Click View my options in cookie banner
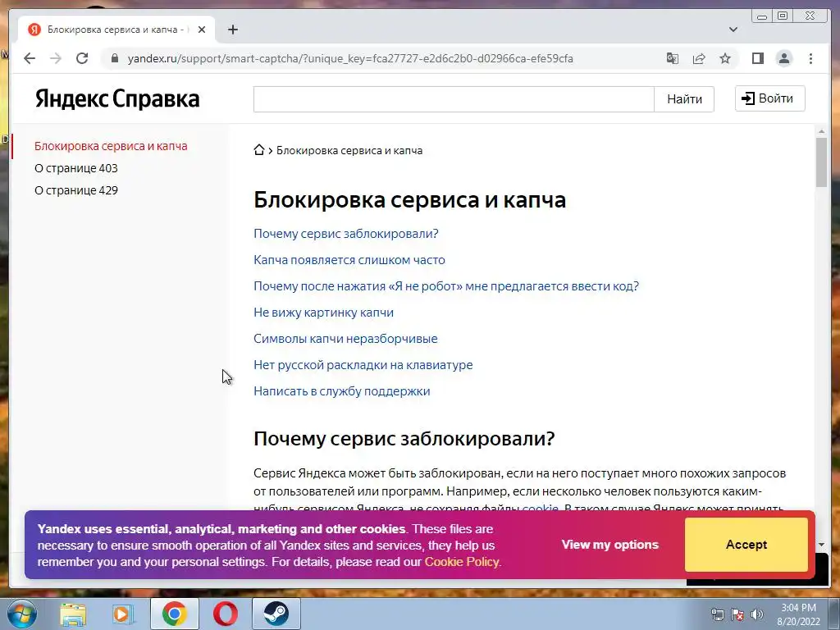The width and height of the screenshot is (840, 630). tap(609, 545)
